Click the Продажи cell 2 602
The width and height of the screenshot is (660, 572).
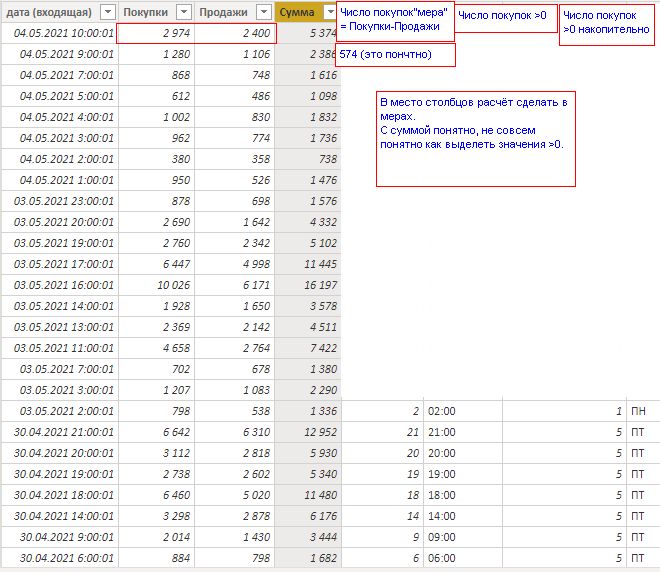(234, 474)
